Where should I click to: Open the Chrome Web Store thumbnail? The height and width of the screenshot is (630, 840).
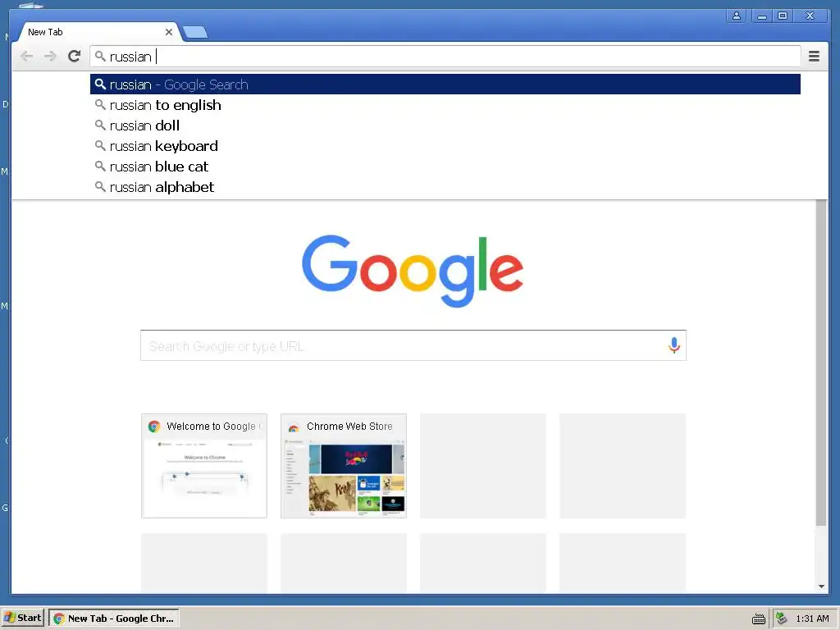[344, 466]
